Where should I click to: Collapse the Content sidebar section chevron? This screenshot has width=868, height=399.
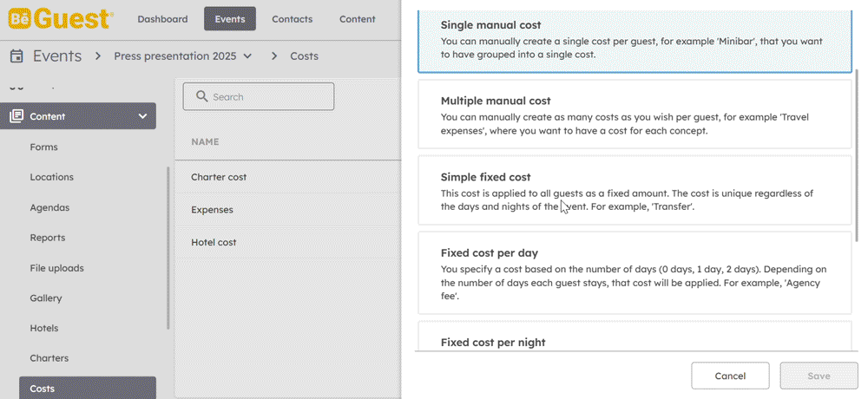coord(143,116)
